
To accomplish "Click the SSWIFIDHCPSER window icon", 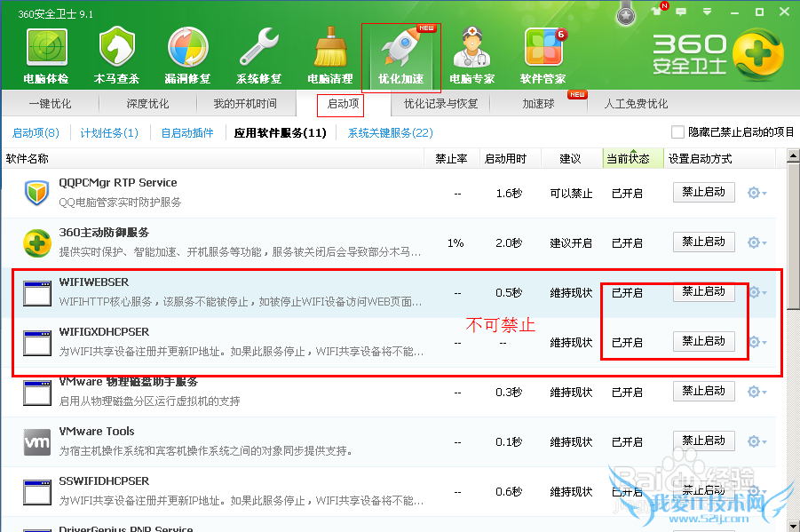I will pos(36,492).
